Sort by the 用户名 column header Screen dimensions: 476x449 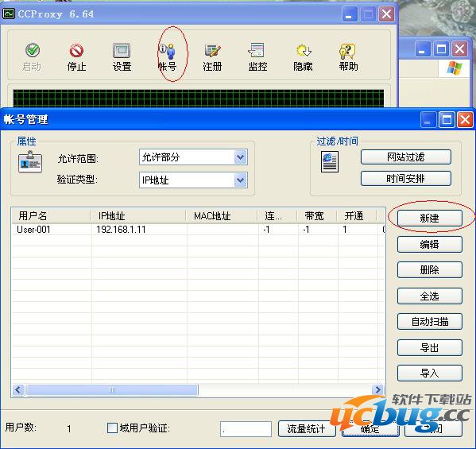tap(51, 216)
